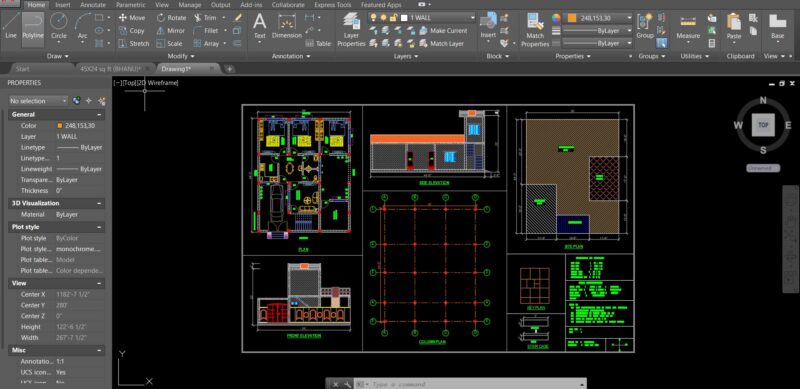Collapse the Plot style section
Viewport: 800px width, 389px height.
(99, 227)
